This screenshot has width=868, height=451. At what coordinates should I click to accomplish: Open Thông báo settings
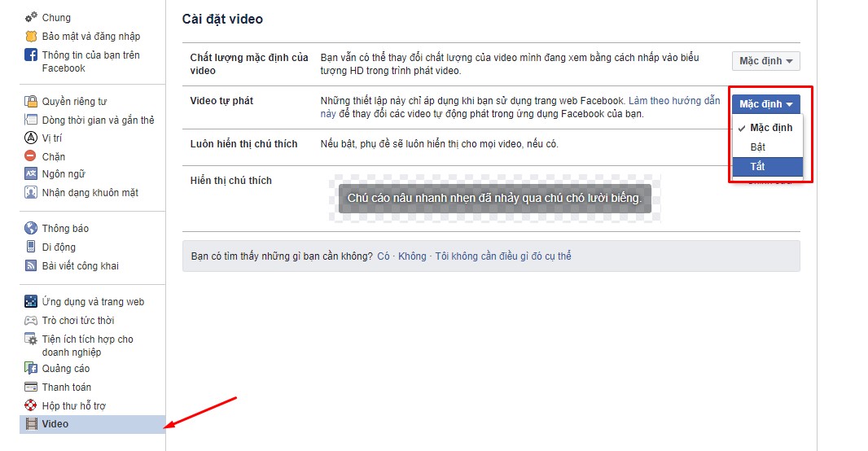(65, 229)
